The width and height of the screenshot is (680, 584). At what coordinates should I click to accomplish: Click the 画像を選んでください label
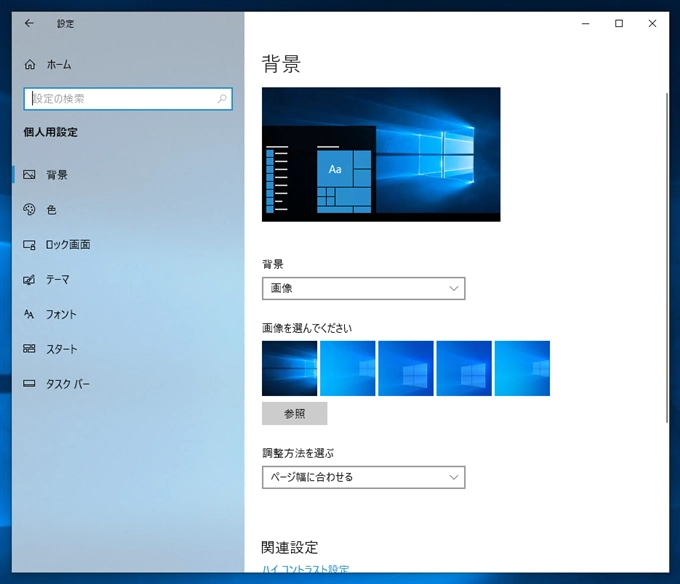tap(307, 328)
